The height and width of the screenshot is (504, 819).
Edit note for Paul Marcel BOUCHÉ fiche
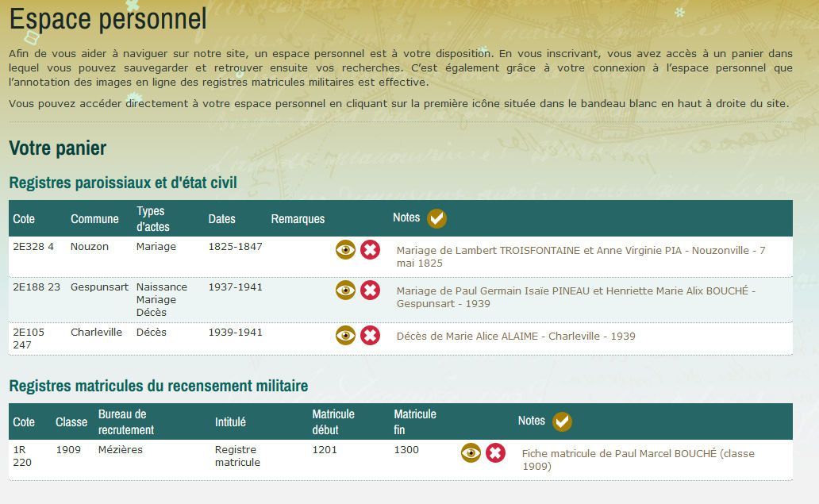coord(637,460)
